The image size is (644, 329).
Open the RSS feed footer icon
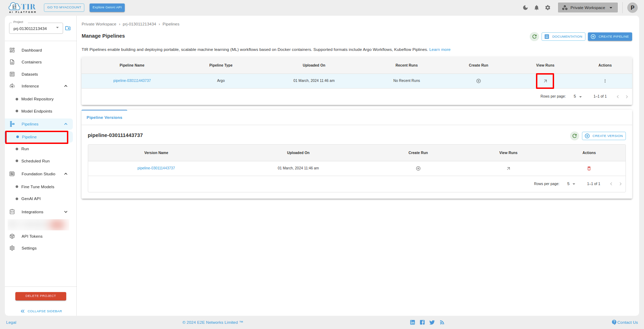[442, 322]
